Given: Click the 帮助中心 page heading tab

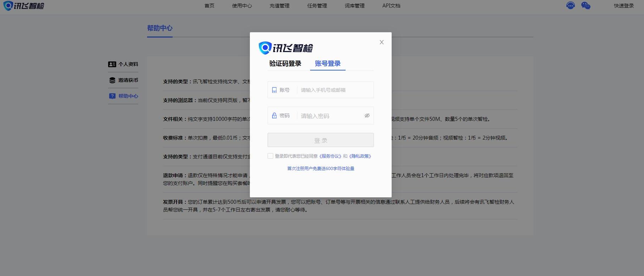Looking at the screenshot, I should point(160,28).
